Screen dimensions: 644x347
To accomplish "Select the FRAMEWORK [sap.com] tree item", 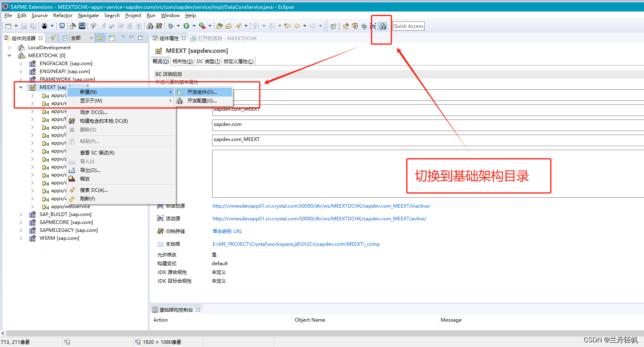I will coord(67,79).
